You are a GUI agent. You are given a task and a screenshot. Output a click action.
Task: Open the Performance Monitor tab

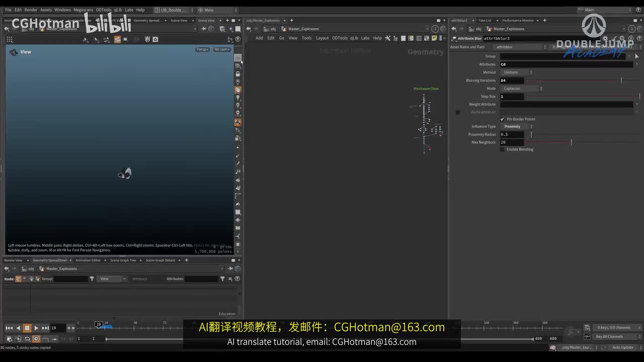518,21
